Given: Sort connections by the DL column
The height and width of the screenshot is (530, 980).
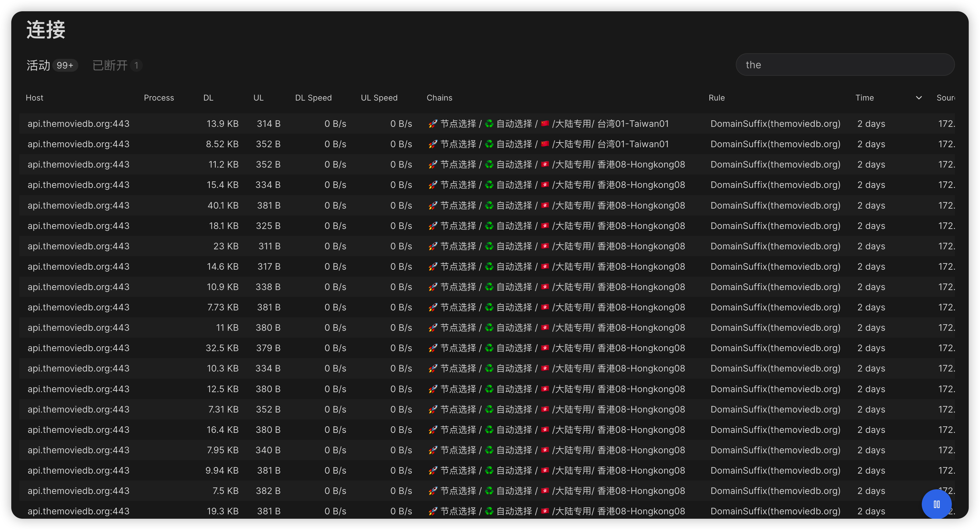Looking at the screenshot, I should 209,97.
